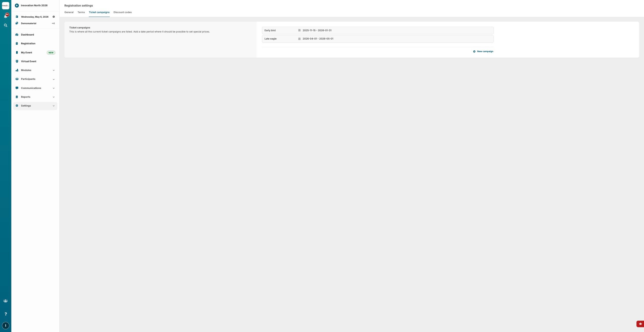
Task: Click the info icon beside event date
Action: (x=54, y=17)
